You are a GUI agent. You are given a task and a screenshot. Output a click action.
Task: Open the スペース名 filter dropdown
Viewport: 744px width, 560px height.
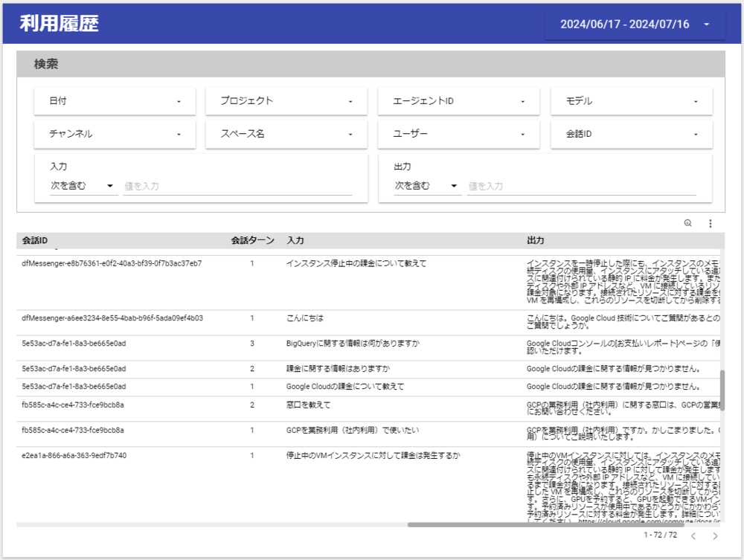286,135
